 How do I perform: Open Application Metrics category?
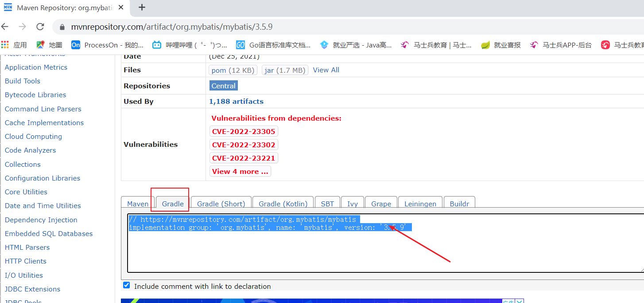tap(36, 67)
